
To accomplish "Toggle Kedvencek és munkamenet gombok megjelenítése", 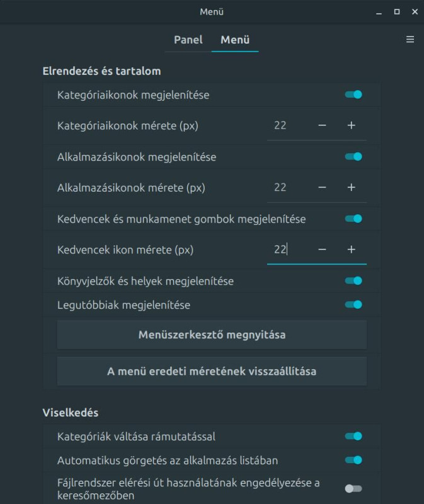I will pyautogui.click(x=353, y=219).
